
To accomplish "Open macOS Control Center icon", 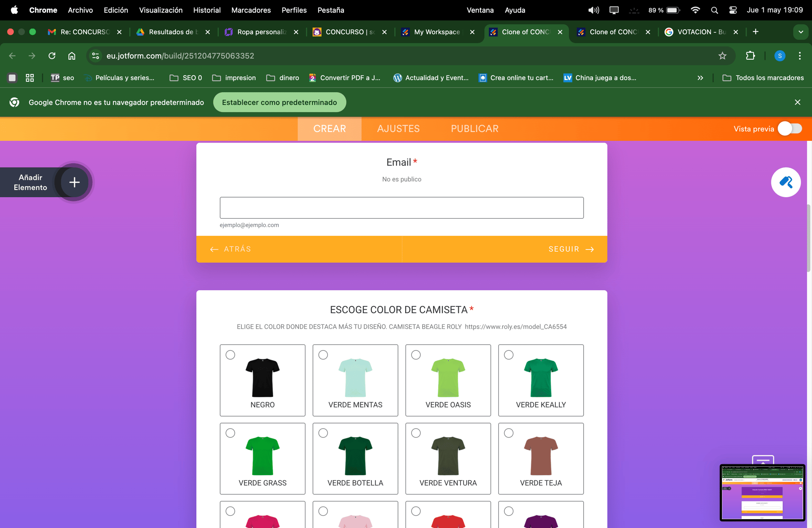I will pos(733,10).
